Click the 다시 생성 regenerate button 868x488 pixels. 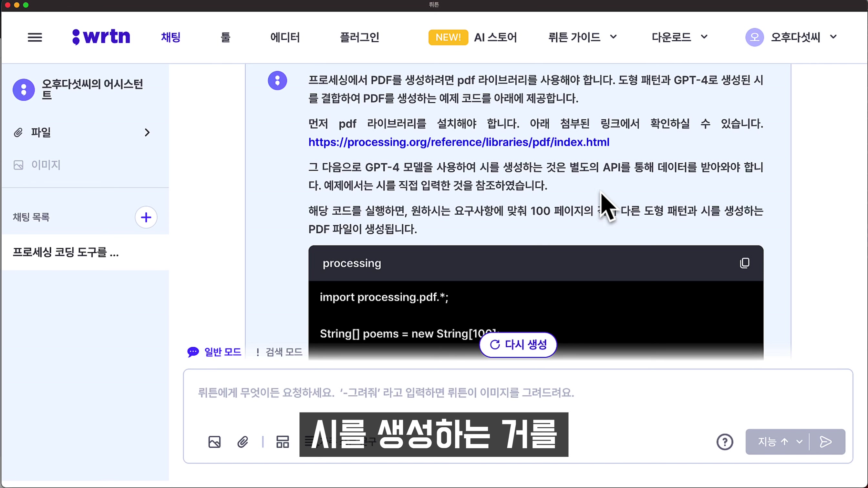point(518,344)
